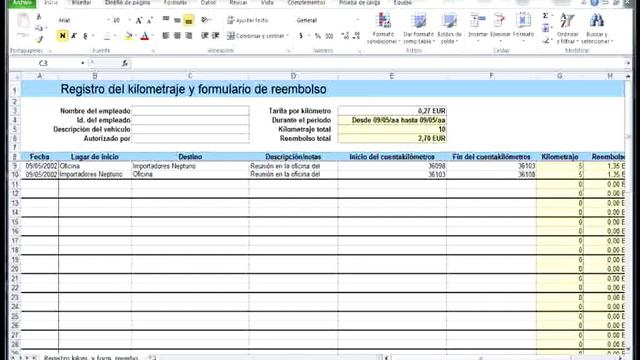This screenshot has height=360, width=640.
Task: Open Ordenar y filtrar
Action: click(567, 28)
